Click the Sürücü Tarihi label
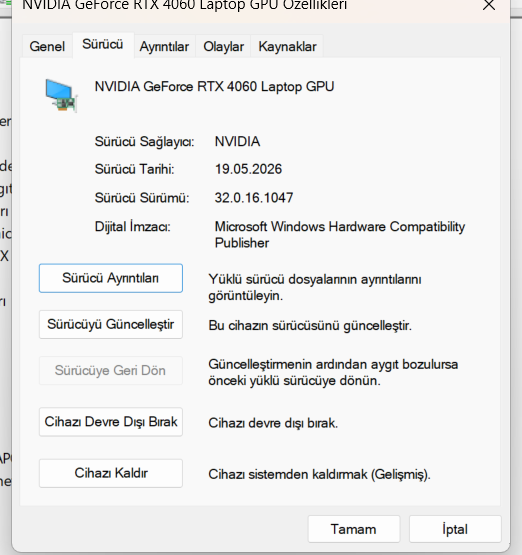Viewport: 522px width, 555px height. pyautogui.click(x=134, y=169)
